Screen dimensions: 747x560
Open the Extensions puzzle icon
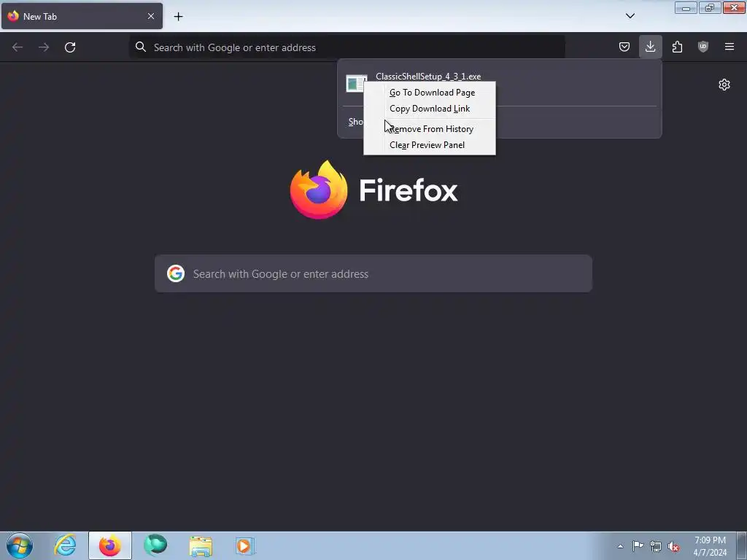click(x=677, y=47)
